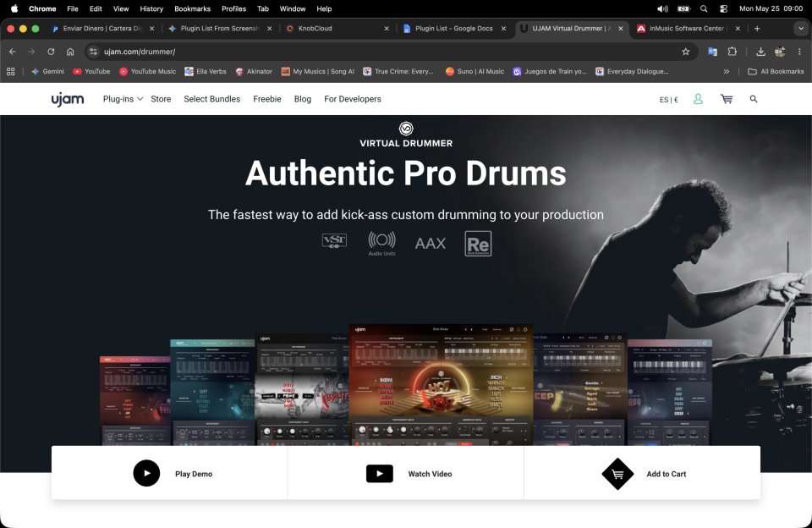Click the Audio Units logo
This screenshot has height=528, width=812.
[381, 243]
